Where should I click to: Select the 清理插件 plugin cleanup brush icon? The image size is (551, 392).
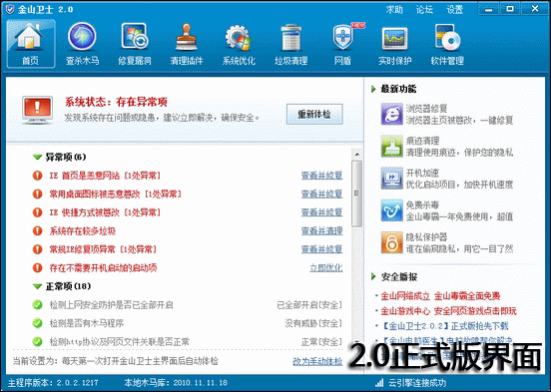[187, 37]
